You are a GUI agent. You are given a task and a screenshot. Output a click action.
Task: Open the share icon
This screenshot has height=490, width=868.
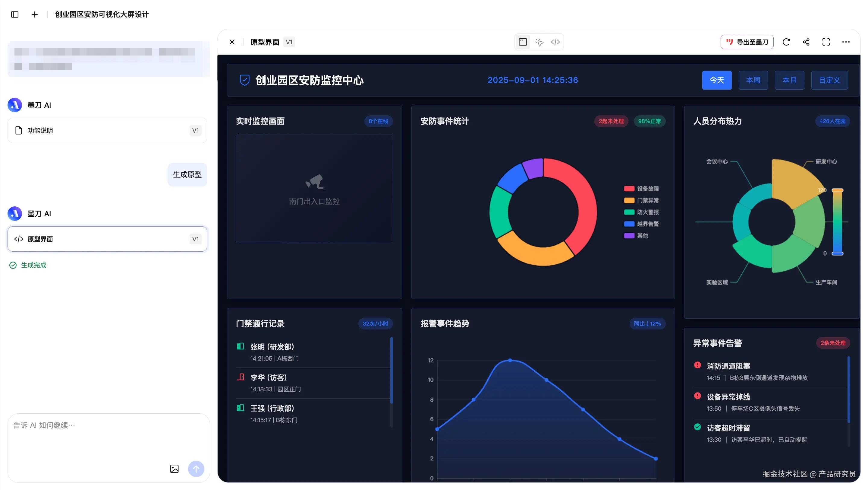point(806,42)
